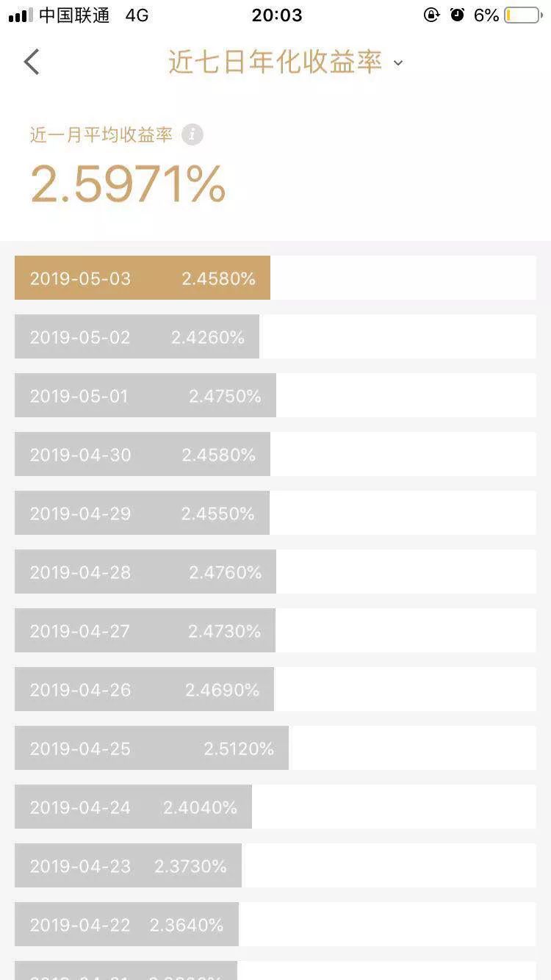Tap the back arrow icon

pyautogui.click(x=32, y=62)
